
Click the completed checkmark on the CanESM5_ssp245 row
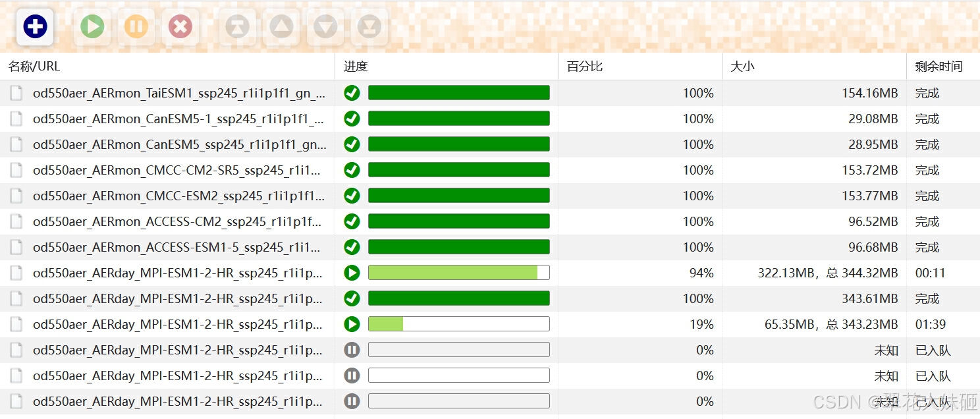(352, 144)
